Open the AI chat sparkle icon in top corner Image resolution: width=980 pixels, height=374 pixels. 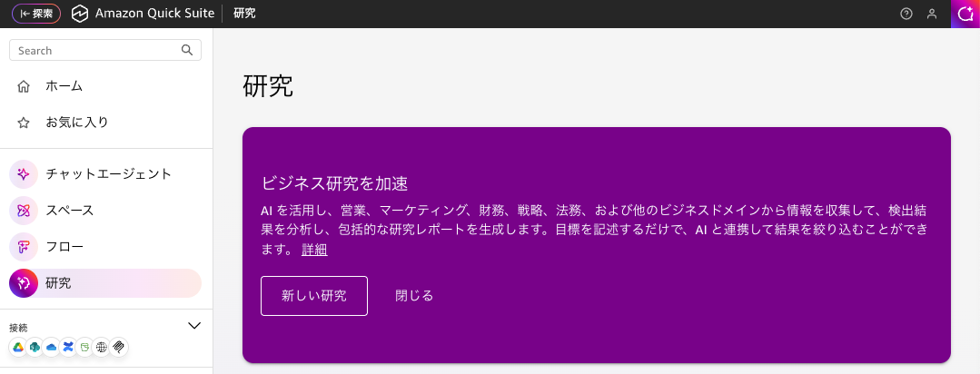coord(965,14)
